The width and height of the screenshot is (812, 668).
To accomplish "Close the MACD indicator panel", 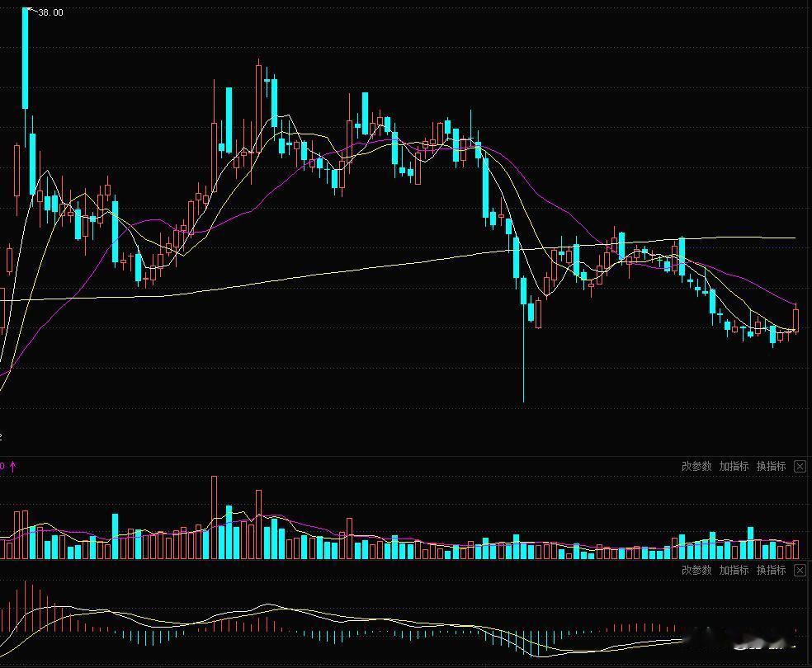I will 800,570.
